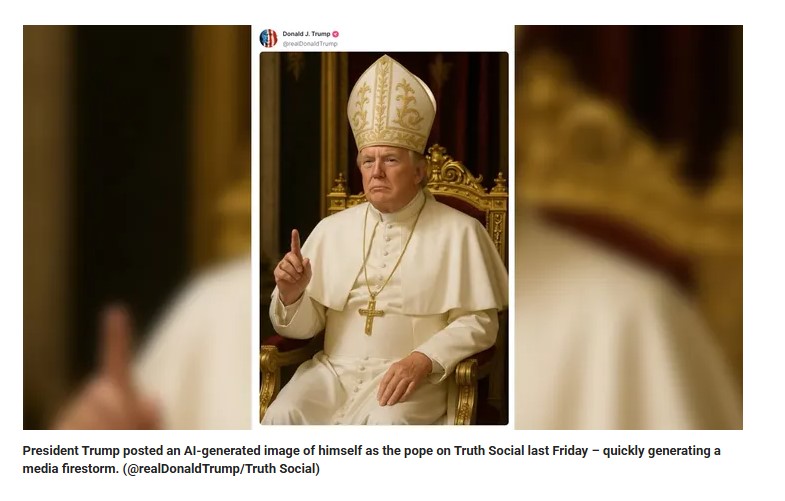
Task: Click the gold cross pendant in the image
Action: click(x=371, y=314)
